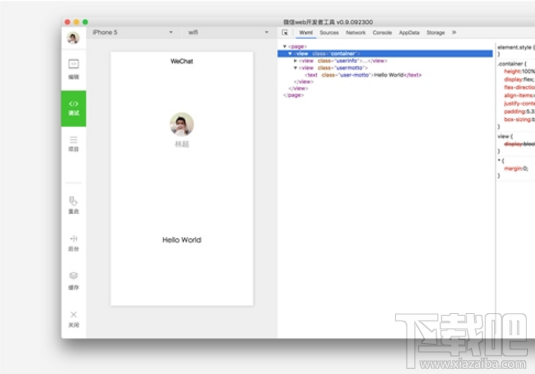The width and height of the screenshot is (535, 374).
Task: Open the Edit (编辑) sidebar icon
Action: [x=73, y=69]
